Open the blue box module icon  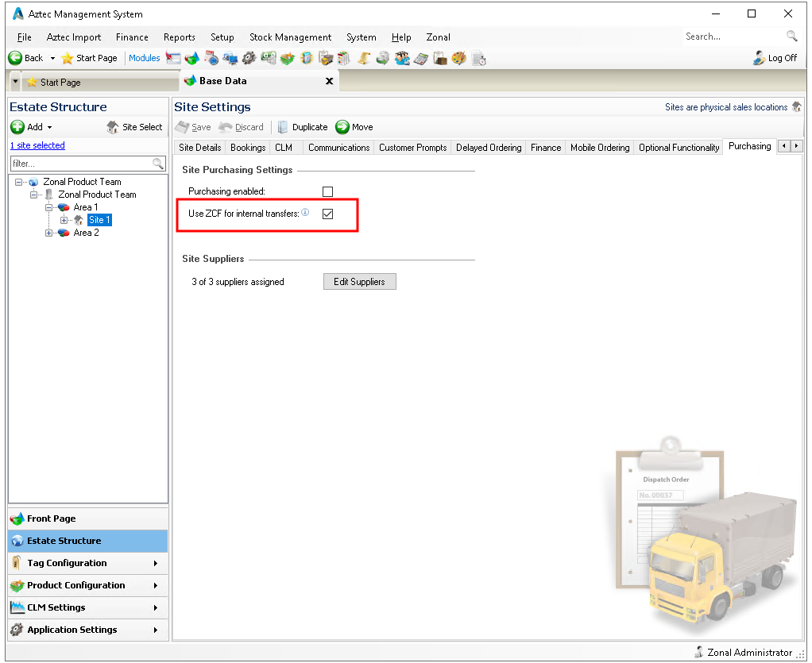click(307, 59)
